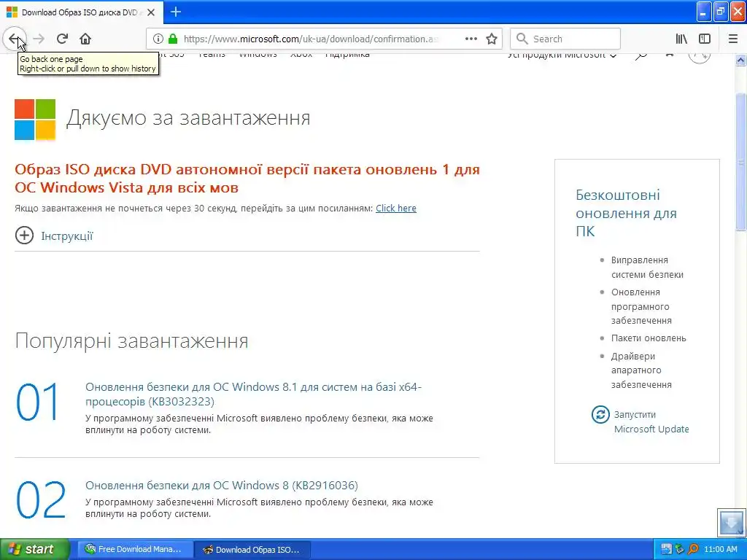This screenshot has height=560, width=747.
Task: Open the Library bookmarks and history icon
Action: coord(681,39)
